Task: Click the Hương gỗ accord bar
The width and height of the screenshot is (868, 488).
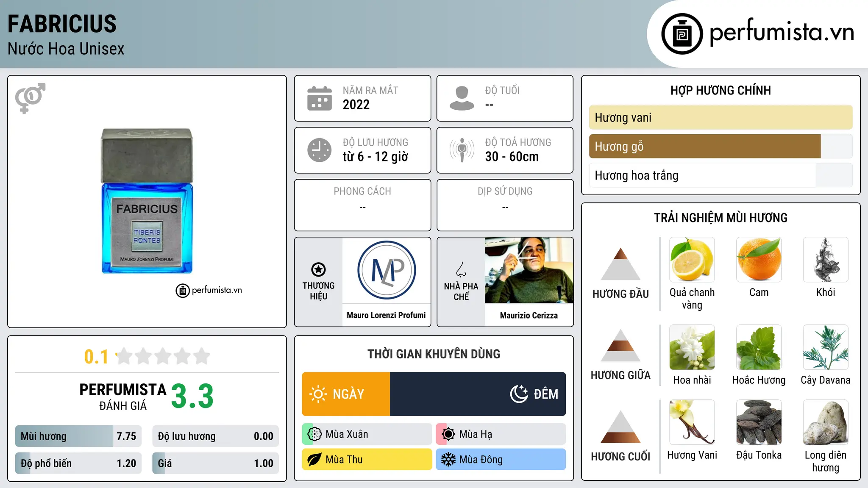Action: point(721,146)
